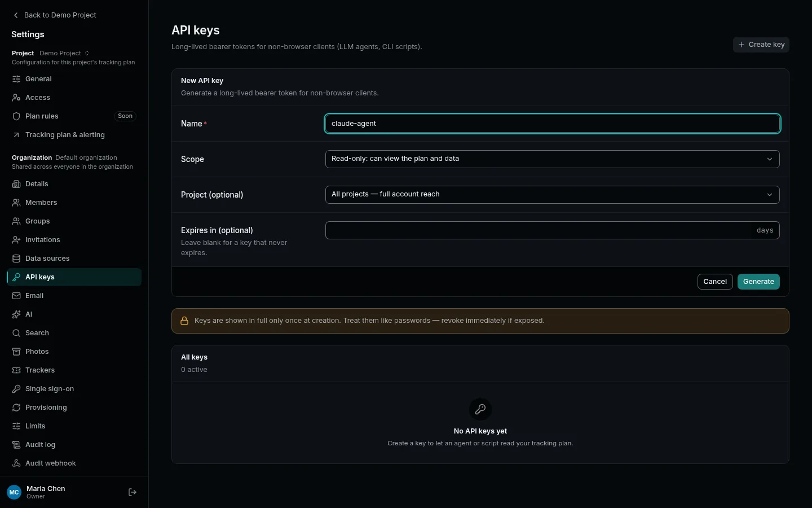Open the Scope dropdown
Screen dimensions: 812x508
pyautogui.click(x=553, y=159)
